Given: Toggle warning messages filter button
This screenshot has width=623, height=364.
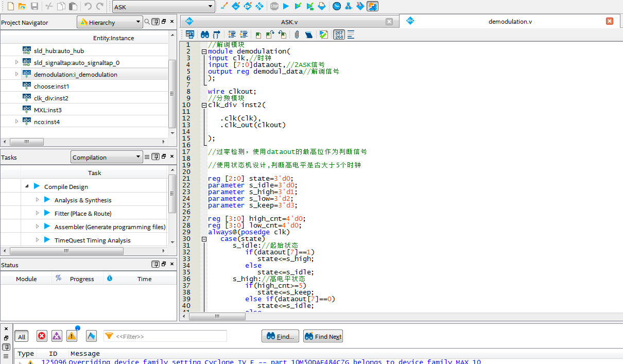Looking at the screenshot, I should coord(72,336).
